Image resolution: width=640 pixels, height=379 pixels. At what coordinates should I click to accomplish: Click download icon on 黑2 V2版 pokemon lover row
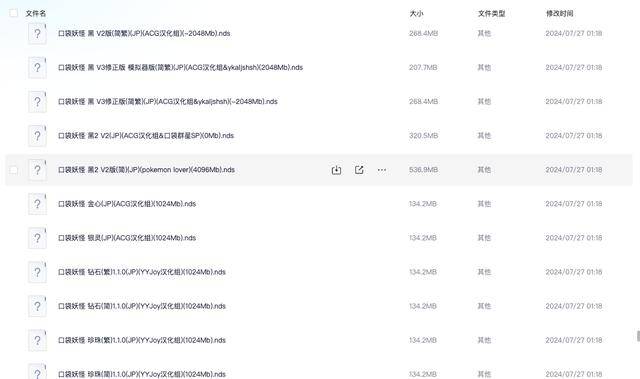(336, 170)
